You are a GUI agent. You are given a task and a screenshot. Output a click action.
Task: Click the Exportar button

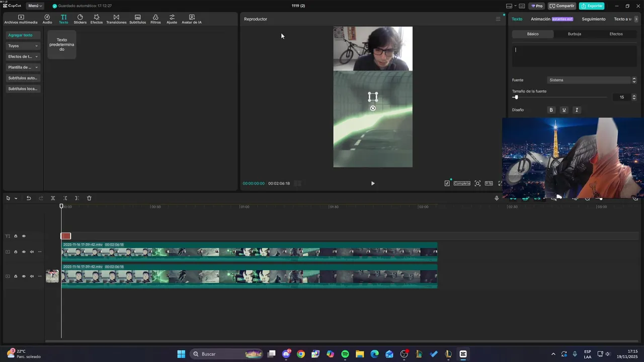click(592, 6)
